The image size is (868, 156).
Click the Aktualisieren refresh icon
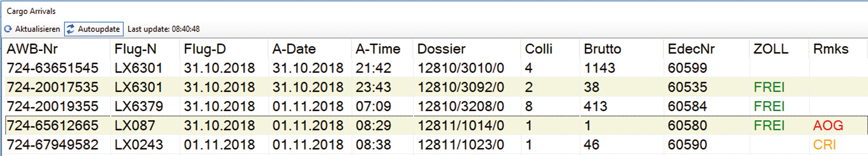(x=8, y=29)
